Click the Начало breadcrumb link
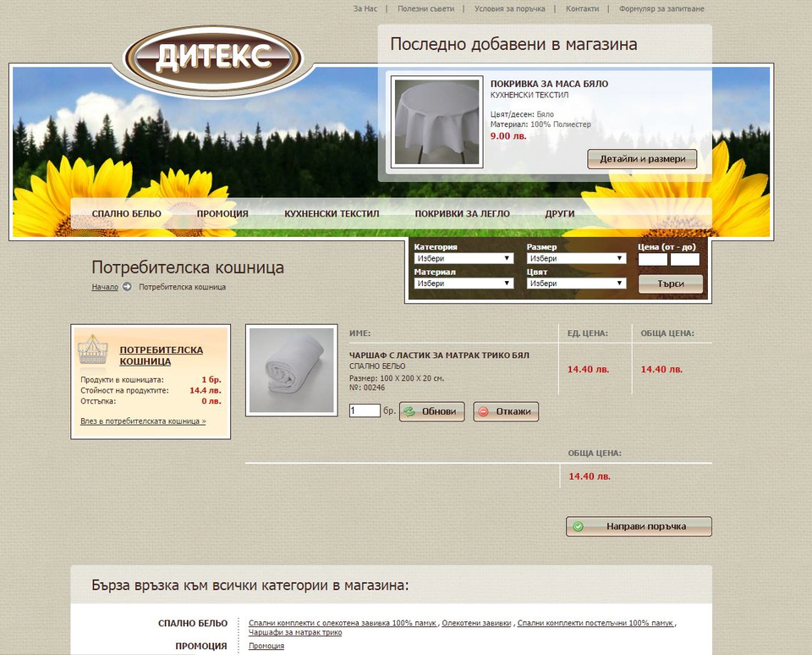Viewport: 812px width, 655px height. [105, 287]
